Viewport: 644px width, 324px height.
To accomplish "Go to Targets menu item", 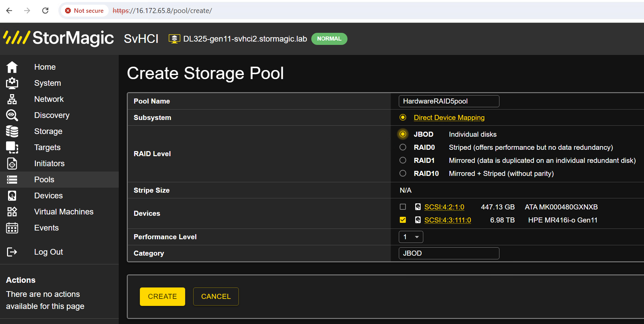I will [47, 147].
